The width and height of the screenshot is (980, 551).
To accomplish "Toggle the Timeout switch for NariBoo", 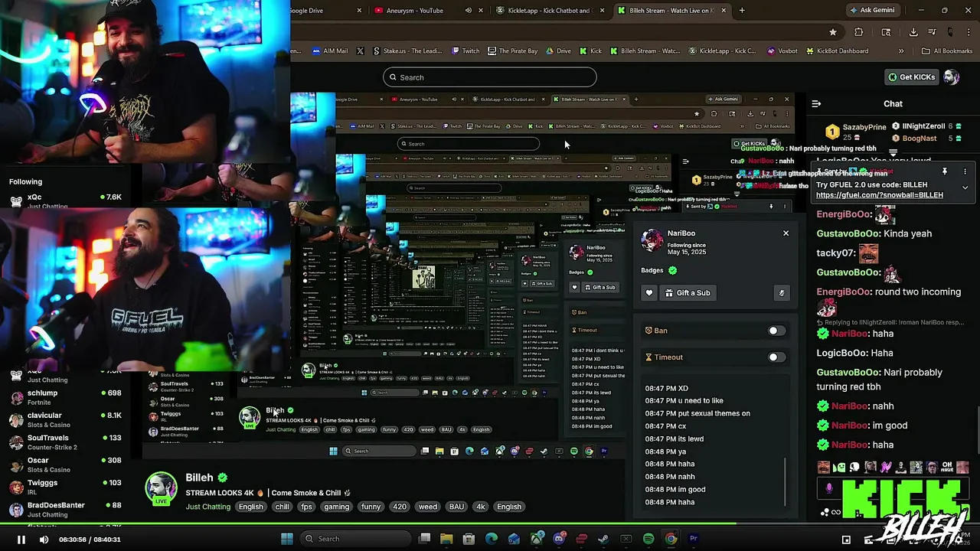I will click(x=776, y=357).
